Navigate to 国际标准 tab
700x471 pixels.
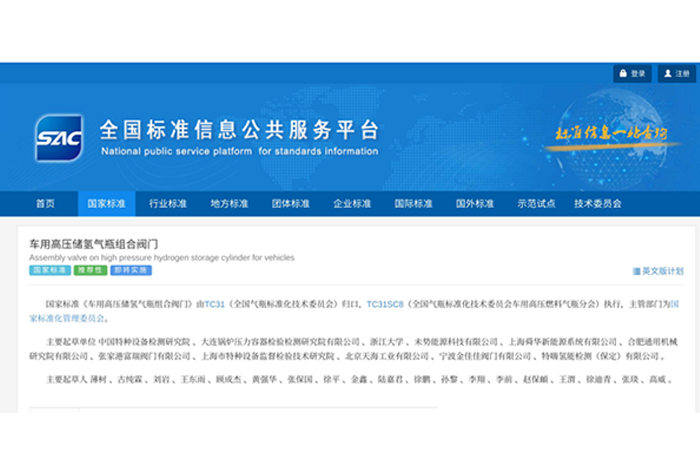413,204
